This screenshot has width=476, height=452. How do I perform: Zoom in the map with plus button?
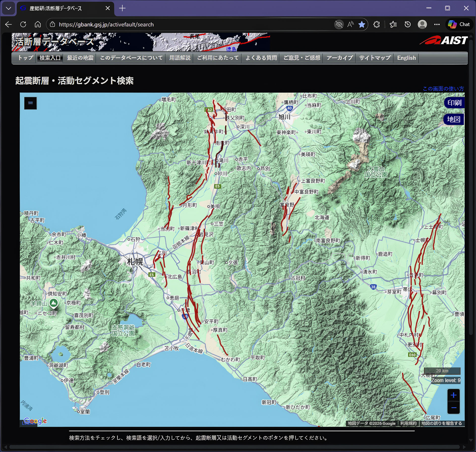click(453, 395)
